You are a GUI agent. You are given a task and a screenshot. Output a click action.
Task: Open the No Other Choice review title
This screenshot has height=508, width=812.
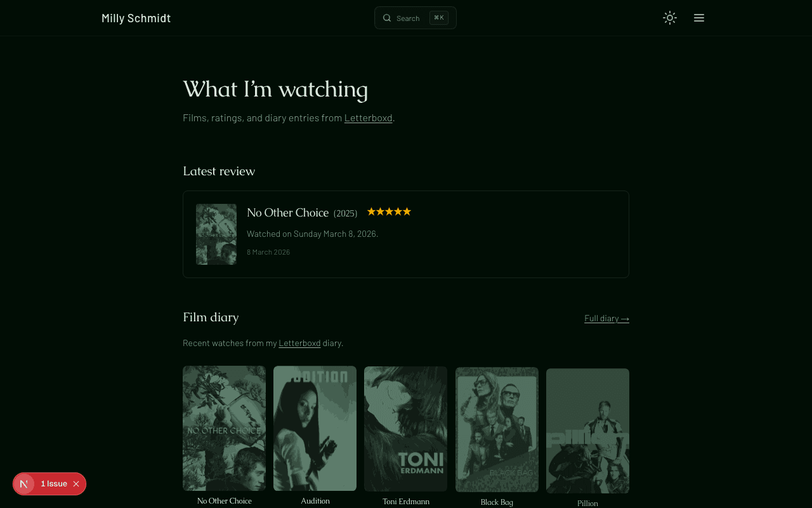[x=287, y=213]
